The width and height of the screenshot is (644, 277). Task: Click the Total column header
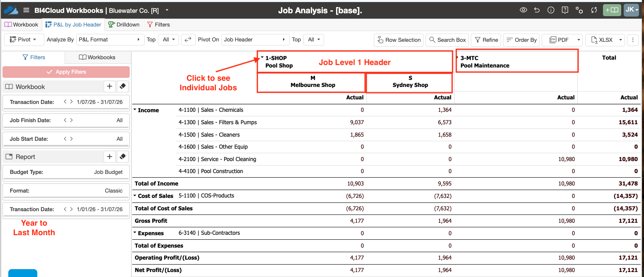[x=609, y=58]
